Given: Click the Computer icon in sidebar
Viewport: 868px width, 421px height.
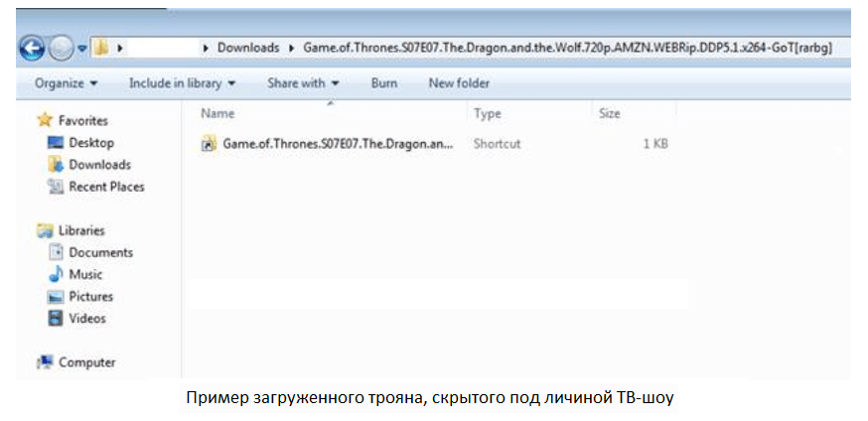Looking at the screenshot, I should [45, 362].
